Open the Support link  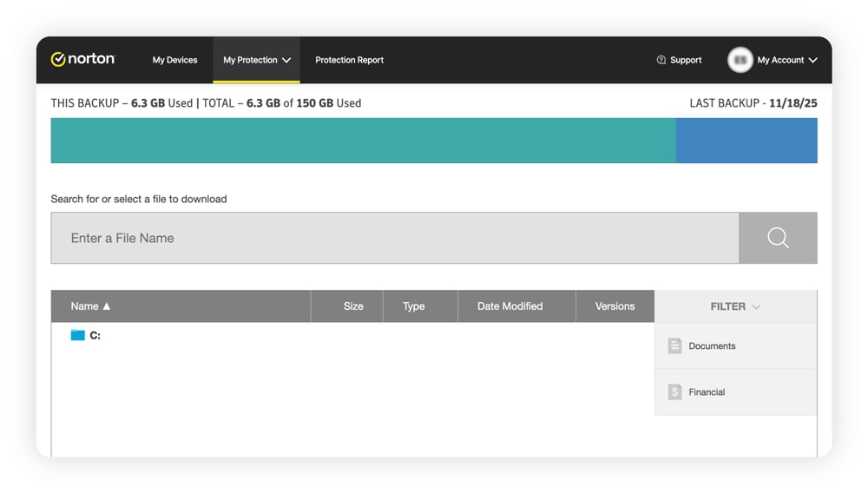(686, 60)
